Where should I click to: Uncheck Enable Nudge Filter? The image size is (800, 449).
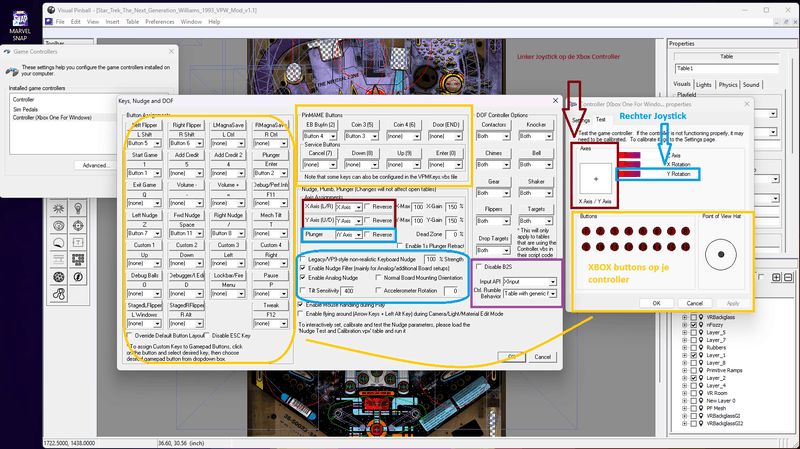tap(303, 268)
